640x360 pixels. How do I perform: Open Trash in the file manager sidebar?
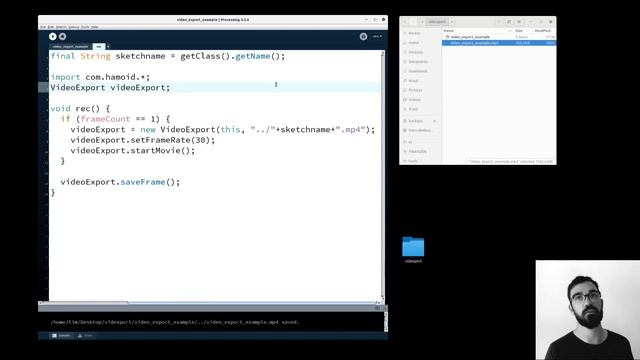(413, 109)
